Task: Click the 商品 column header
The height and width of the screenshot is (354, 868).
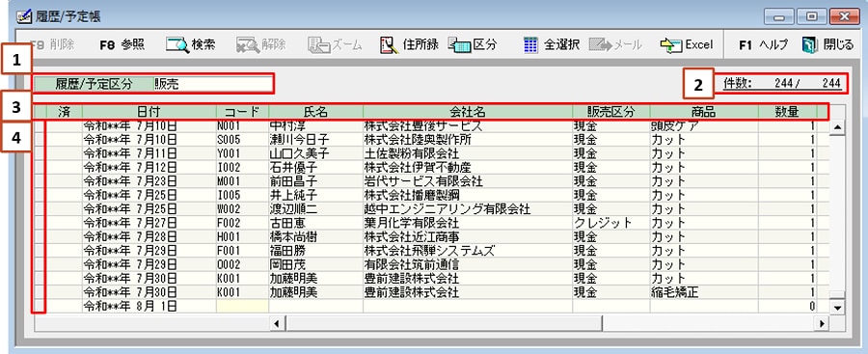Action: tap(704, 112)
